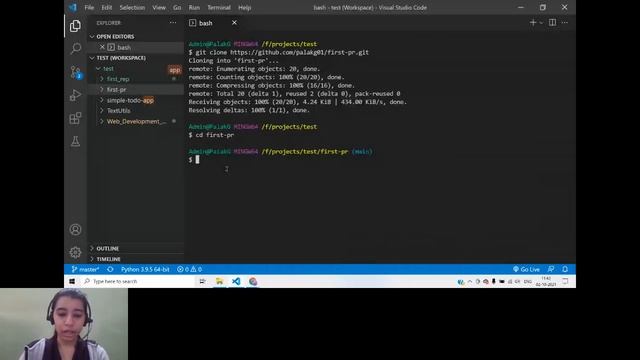Click the git clone URL in terminal

[299, 52]
